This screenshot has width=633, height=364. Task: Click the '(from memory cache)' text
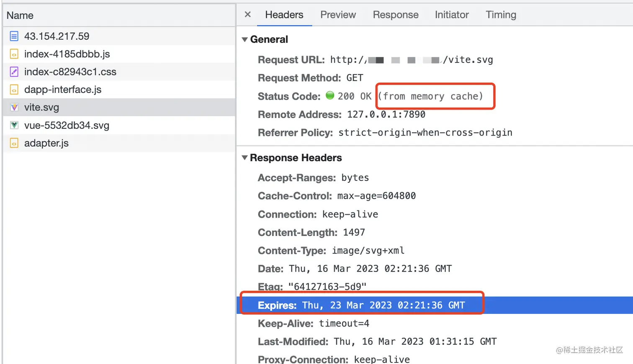430,96
